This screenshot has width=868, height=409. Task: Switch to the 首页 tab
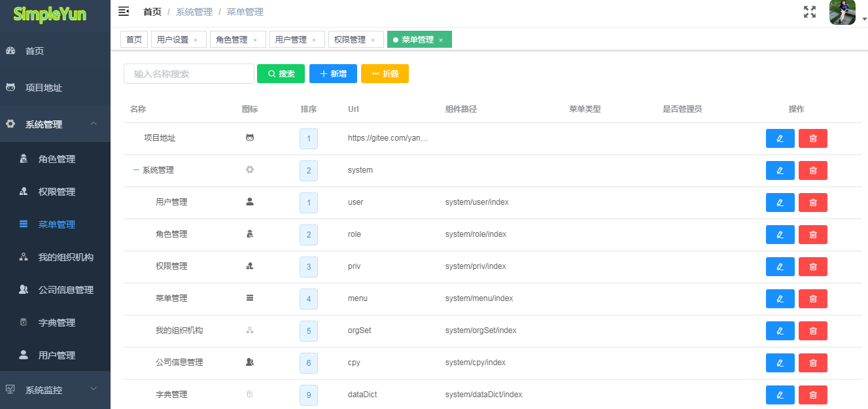(134, 40)
